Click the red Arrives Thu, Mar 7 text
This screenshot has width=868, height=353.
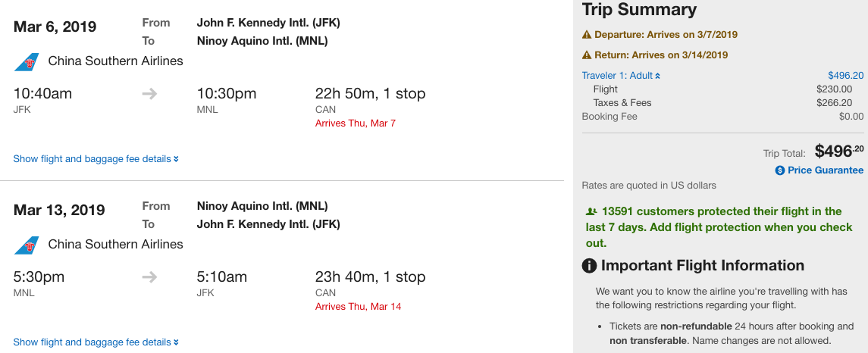click(356, 123)
